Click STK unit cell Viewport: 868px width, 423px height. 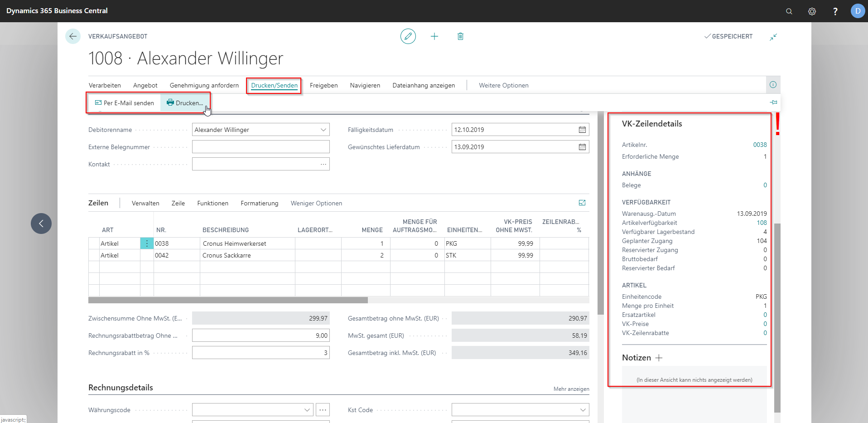[x=468, y=255]
